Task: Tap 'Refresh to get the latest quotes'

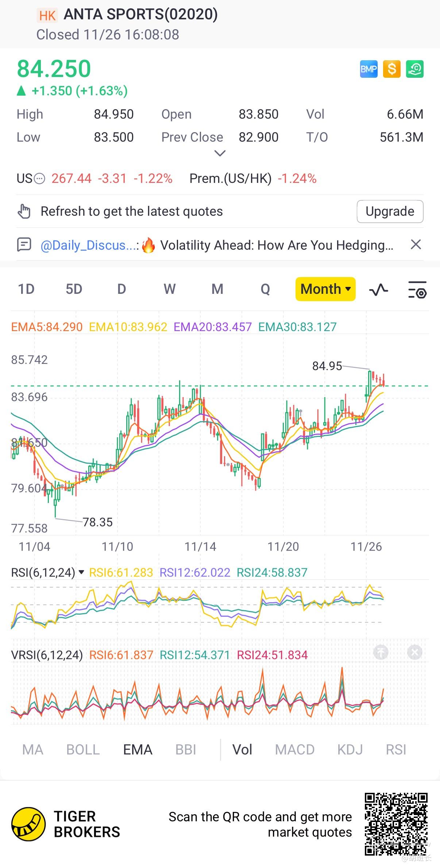Action: (x=132, y=211)
